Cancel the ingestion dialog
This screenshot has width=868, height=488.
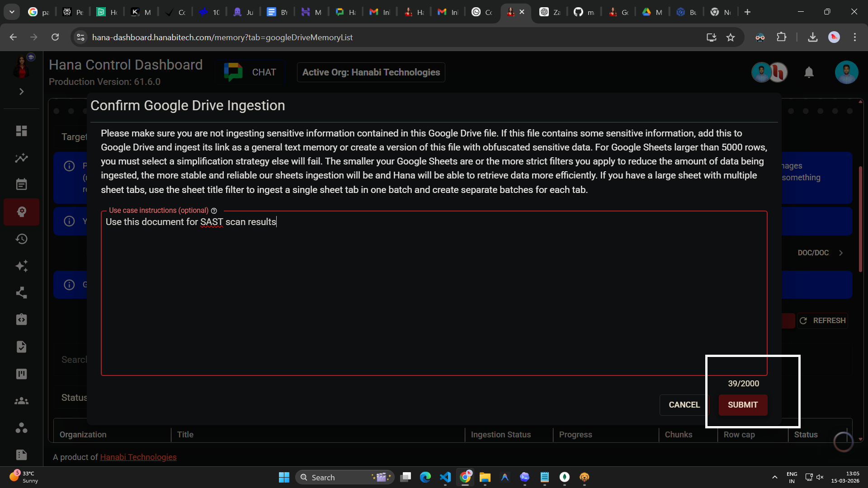click(684, 405)
